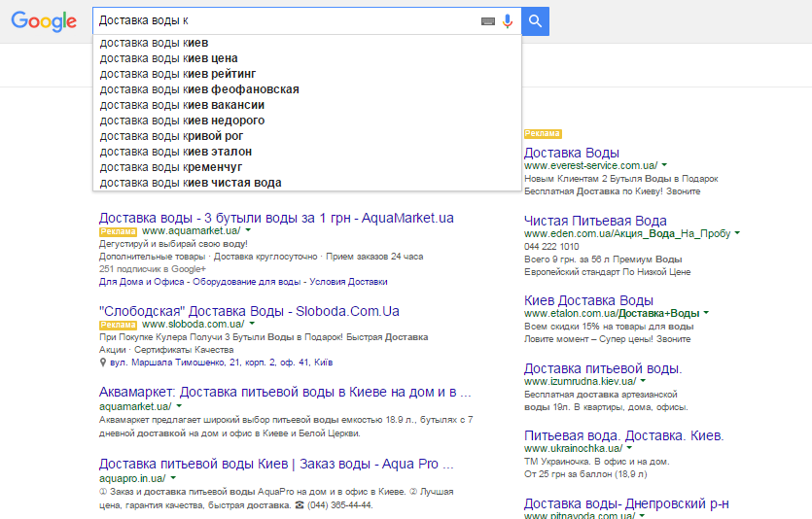The width and height of the screenshot is (812, 519).
Task: Expand dropdown arrow next to www.sloboda.com.ua/
Action: click(252, 324)
